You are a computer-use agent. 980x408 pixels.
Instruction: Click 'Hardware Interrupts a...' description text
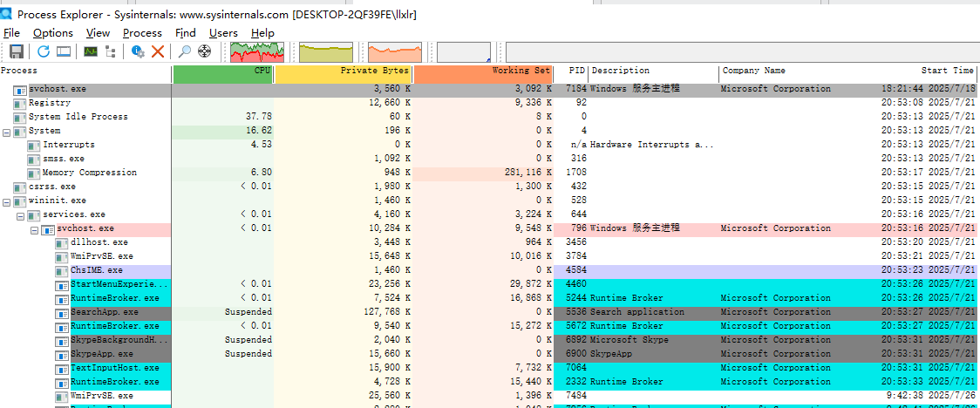(652, 145)
